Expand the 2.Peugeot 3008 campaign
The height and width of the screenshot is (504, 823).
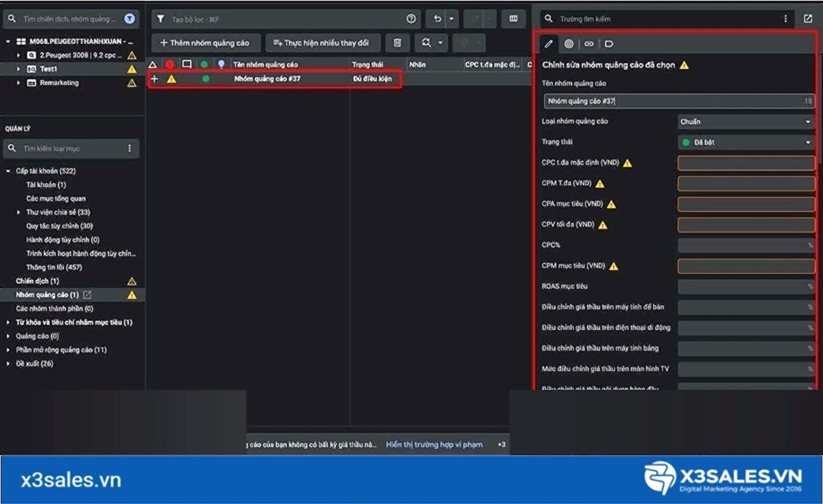[18, 55]
